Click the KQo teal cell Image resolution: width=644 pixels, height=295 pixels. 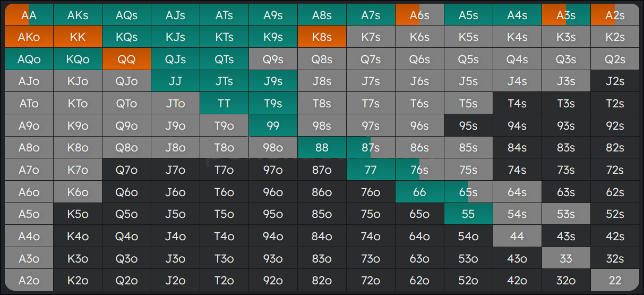(x=78, y=59)
